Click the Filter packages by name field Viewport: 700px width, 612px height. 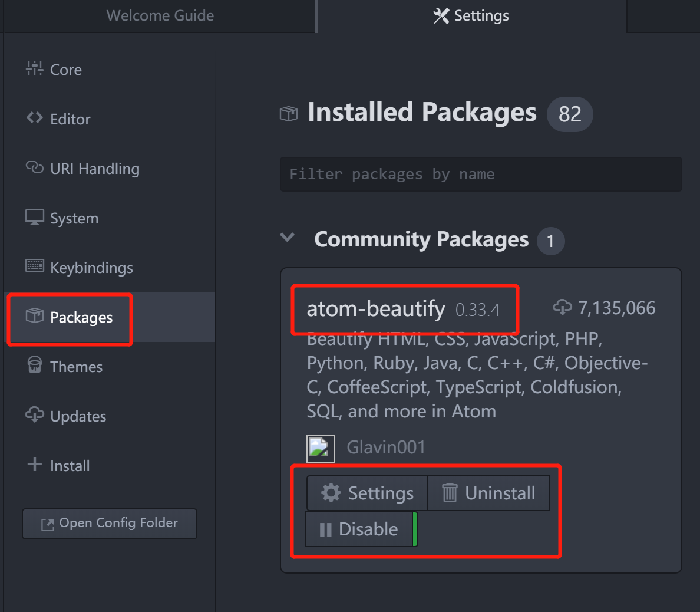[481, 175]
